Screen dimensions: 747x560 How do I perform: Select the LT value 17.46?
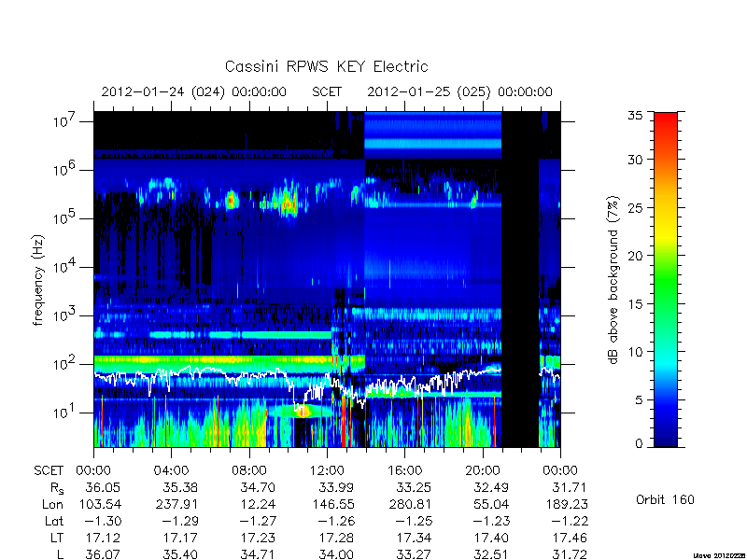click(570, 539)
